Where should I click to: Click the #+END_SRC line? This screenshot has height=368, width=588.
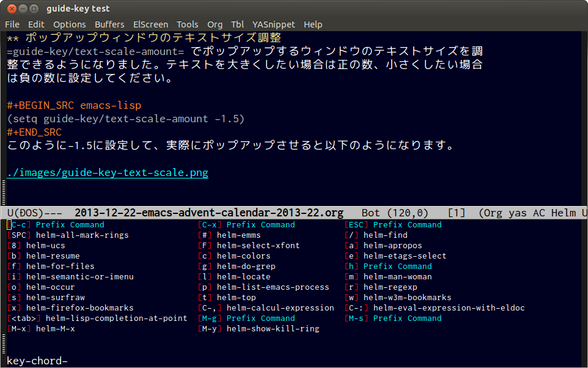click(34, 132)
